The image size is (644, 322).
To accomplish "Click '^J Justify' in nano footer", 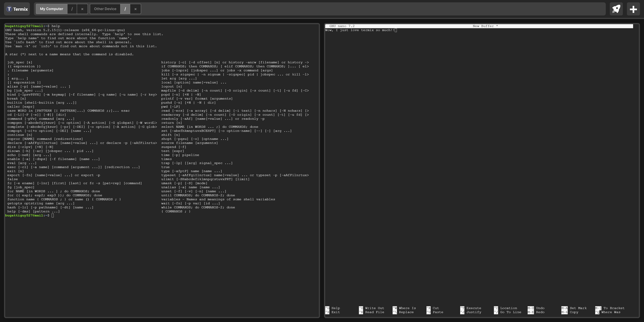I will pos(471,312).
